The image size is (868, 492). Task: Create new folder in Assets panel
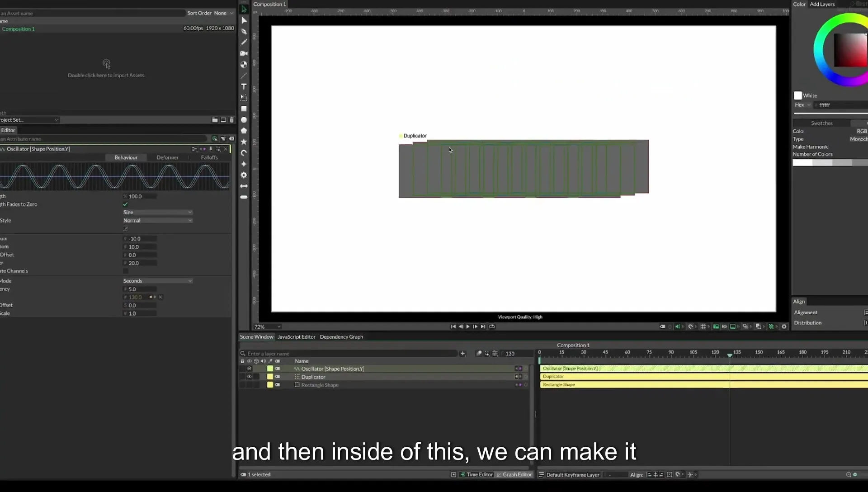[215, 120]
